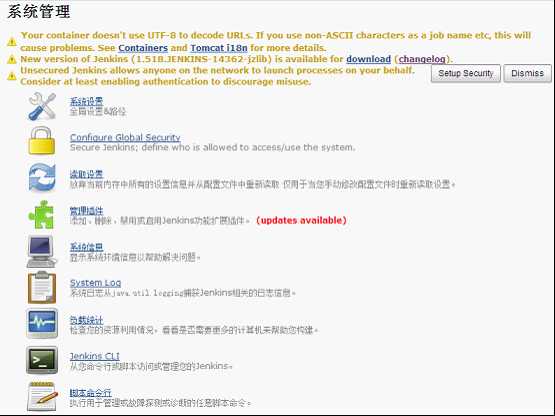Screen dimensions: 555x416
Task: Click the green puzzle piece plugins icon
Action: pyautogui.click(x=41, y=215)
